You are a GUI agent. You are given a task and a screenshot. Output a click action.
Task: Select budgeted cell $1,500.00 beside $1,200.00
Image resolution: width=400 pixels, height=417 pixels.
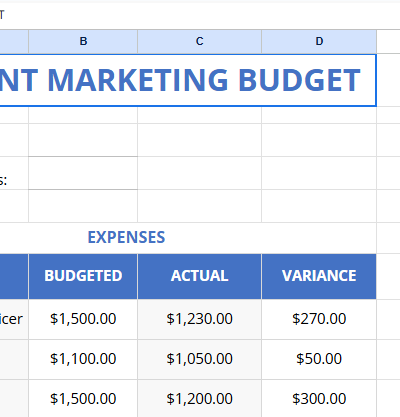(x=83, y=399)
